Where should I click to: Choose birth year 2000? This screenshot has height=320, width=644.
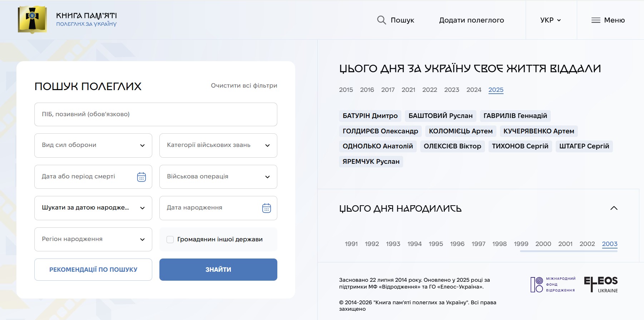coord(543,244)
